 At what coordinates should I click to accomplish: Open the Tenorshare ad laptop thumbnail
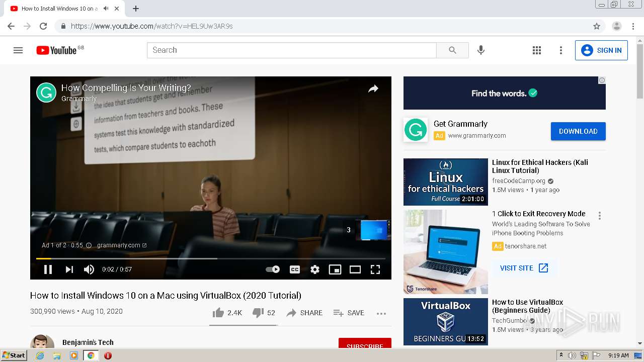[446, 252]
